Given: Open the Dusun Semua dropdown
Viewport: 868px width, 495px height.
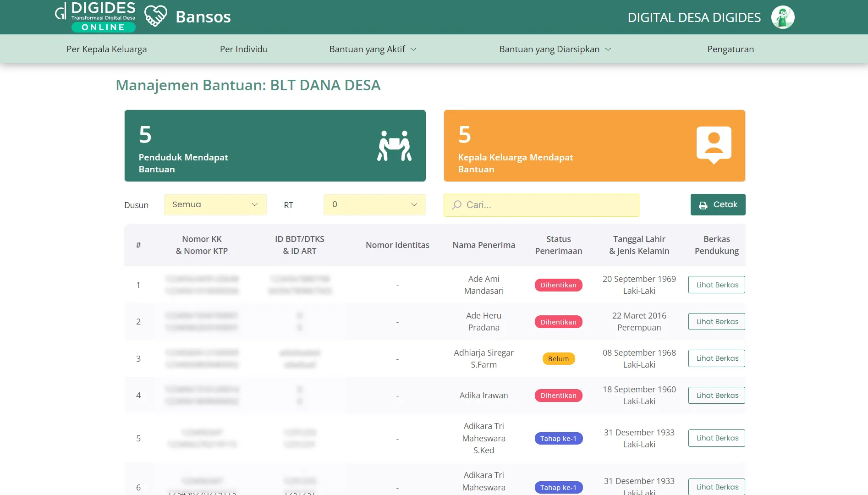Looking at the screenshot, I should (215, 204).
